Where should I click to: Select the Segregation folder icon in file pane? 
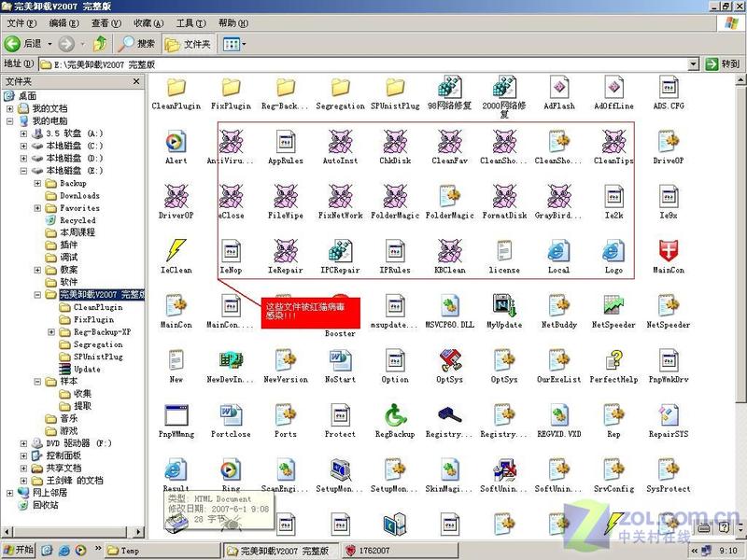click(340, 88)
